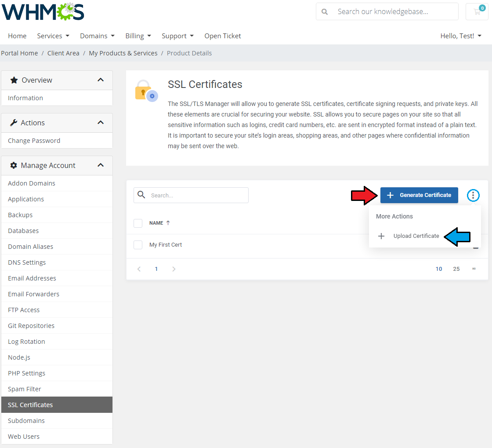The image size is (492, 448).
Task: Collapse the Manage Account panel
Action: pyautogui.click(x=101, y=165)
